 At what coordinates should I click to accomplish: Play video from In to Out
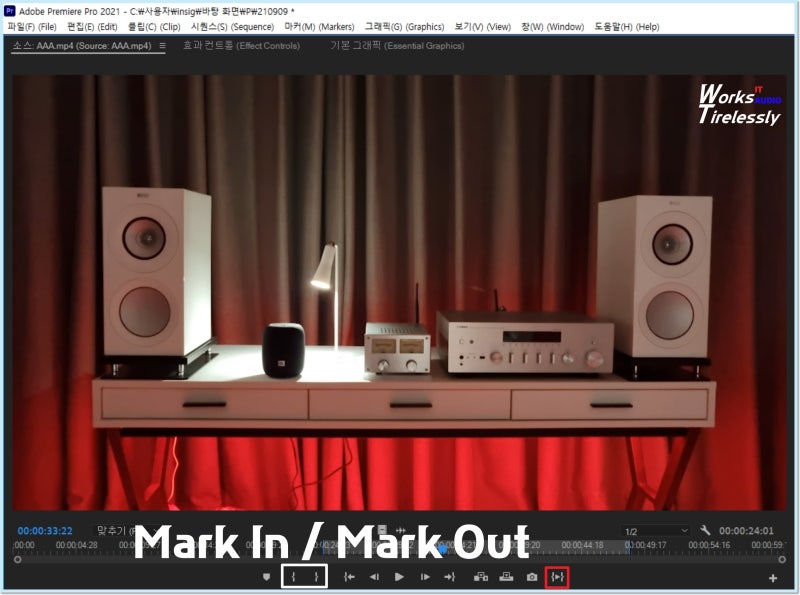(557, 577)
